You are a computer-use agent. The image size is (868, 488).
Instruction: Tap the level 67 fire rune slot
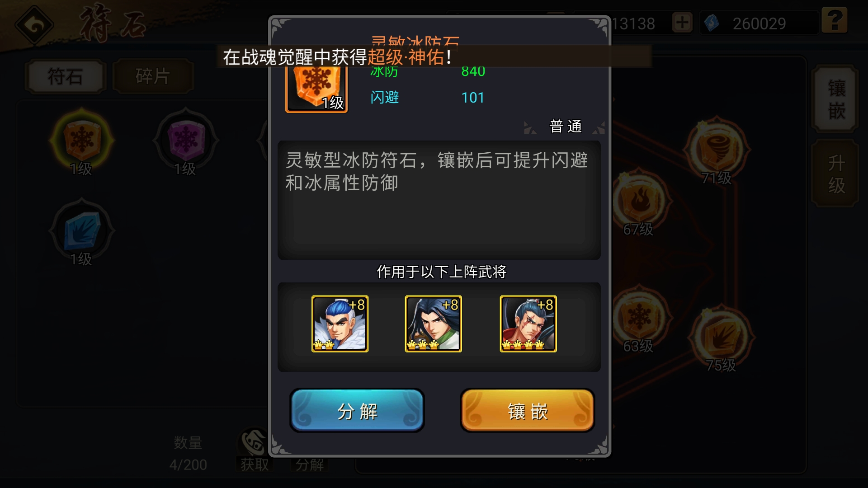(638, 201)
